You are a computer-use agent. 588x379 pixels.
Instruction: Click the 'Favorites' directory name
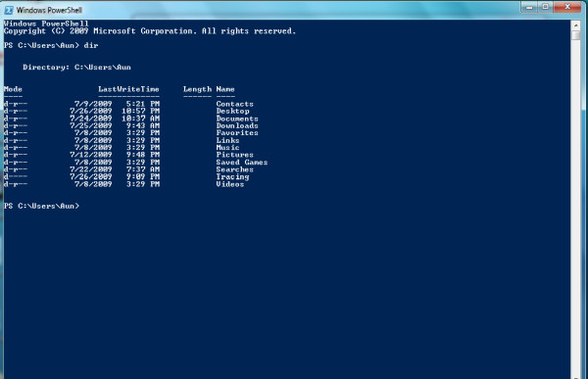[x=237, y=133]
